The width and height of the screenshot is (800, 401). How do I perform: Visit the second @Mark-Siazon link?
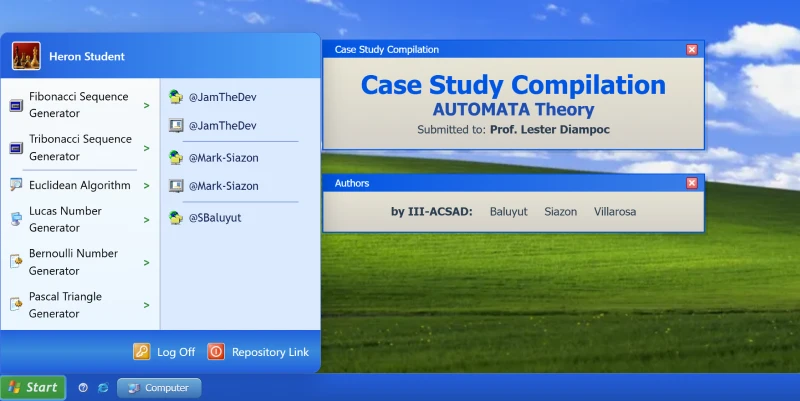tap(223, 186)
